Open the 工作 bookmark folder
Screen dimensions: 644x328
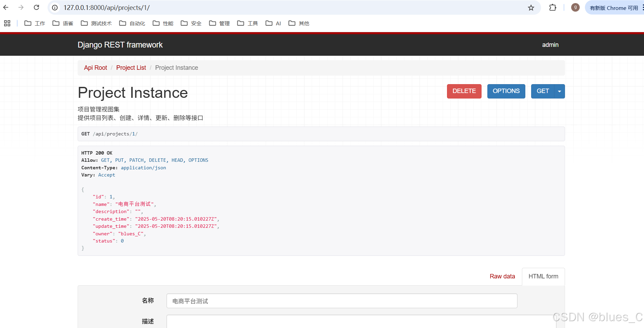coord(35,23)
